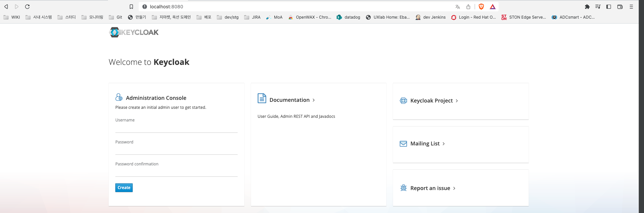The height and width of the screenshot is (213, 644).
Task: Click the Brave Rewards triangle icon
Action: coord(493,7)
